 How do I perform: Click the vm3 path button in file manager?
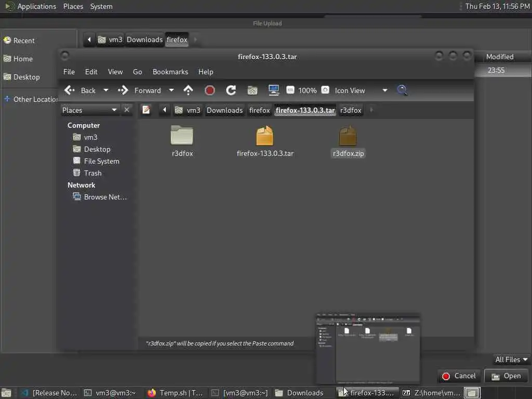pyautogui.click(x=188, y=110)
